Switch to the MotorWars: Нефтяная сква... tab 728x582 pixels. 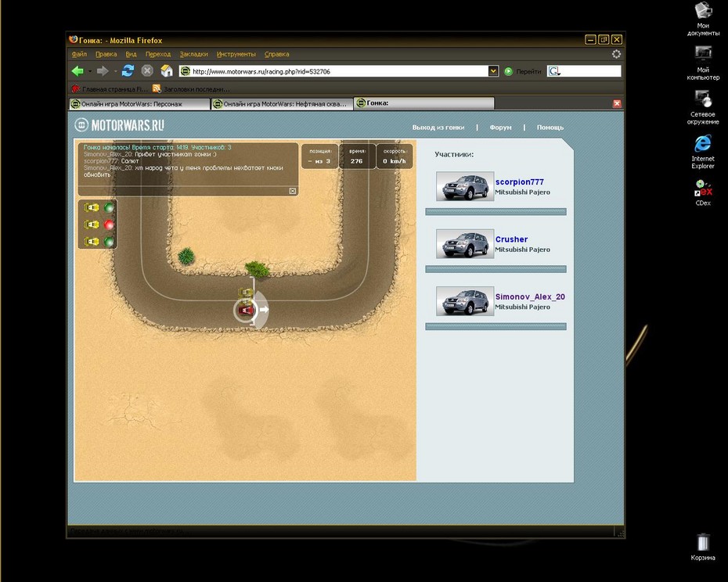click(x=281, y=104)
